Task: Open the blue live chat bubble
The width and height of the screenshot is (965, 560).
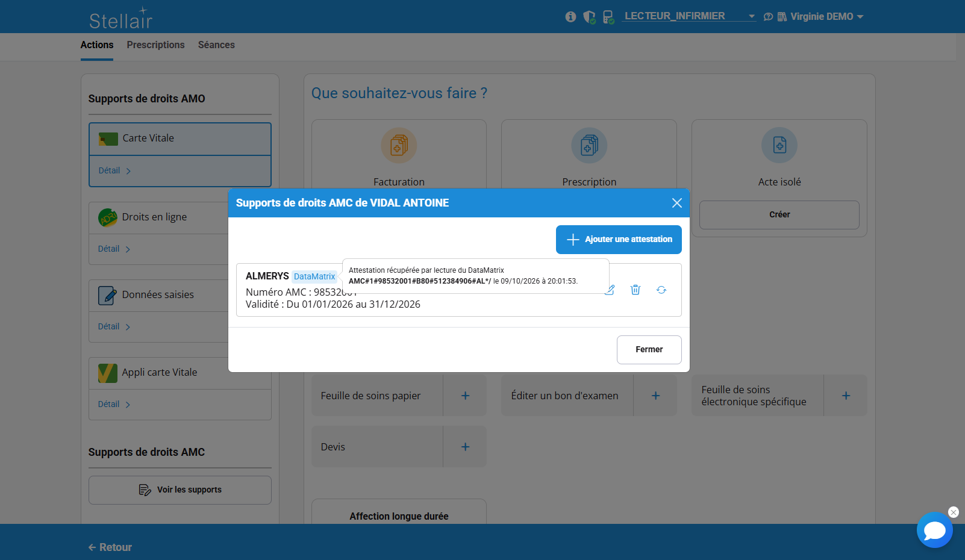Action: coord(935,530)
